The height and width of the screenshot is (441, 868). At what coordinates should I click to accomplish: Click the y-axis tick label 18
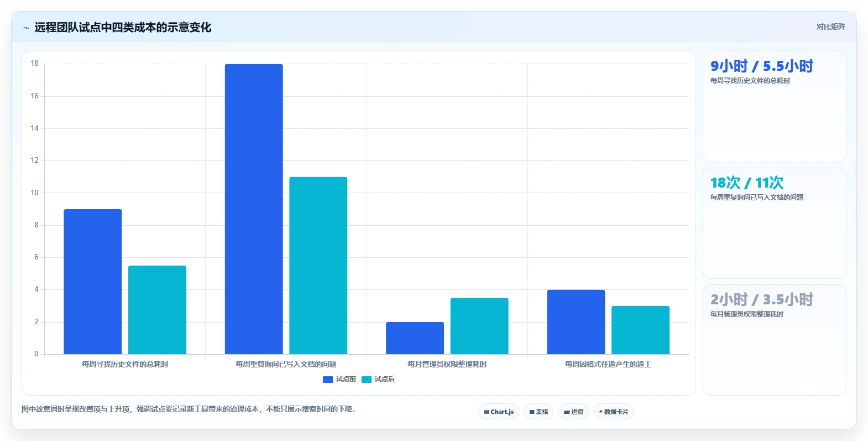[35, 64]
